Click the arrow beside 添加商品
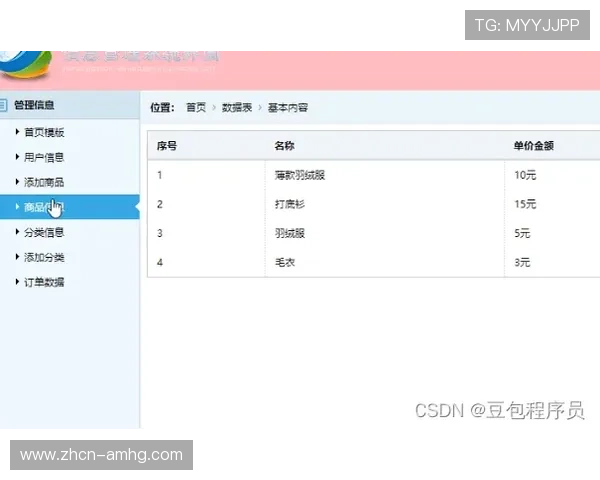The width and height of the screenshot is (600, 480). [x=17, y=182]
